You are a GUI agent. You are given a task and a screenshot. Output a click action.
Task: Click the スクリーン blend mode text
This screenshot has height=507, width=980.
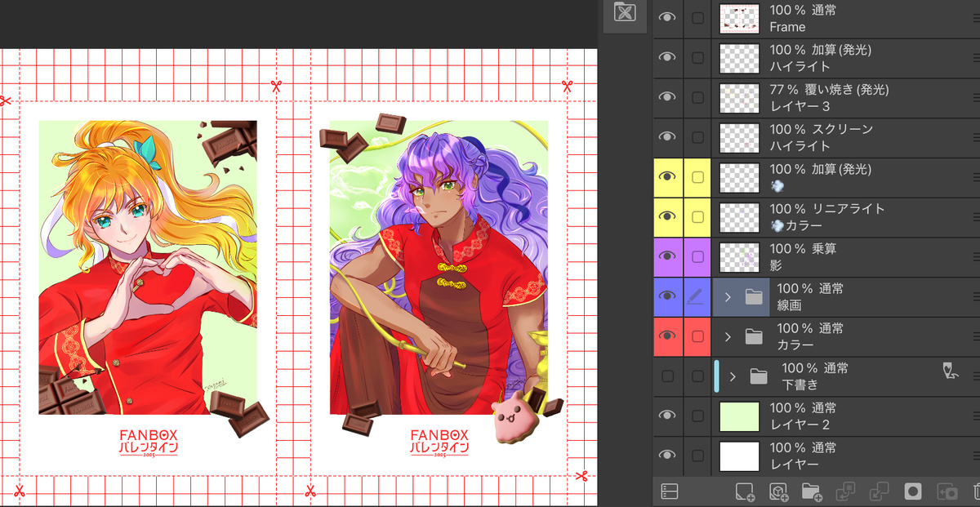coord(843,129)
